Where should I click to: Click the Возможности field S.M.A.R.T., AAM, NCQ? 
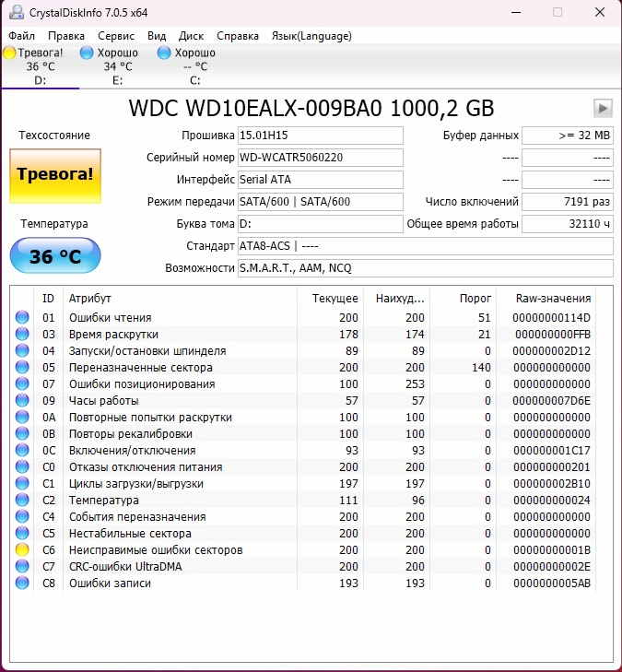426,268
